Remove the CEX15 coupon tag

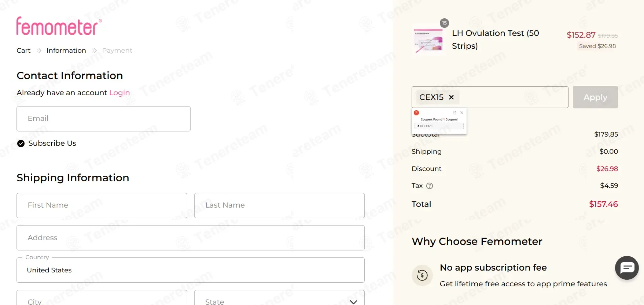(x=452, y=97)
